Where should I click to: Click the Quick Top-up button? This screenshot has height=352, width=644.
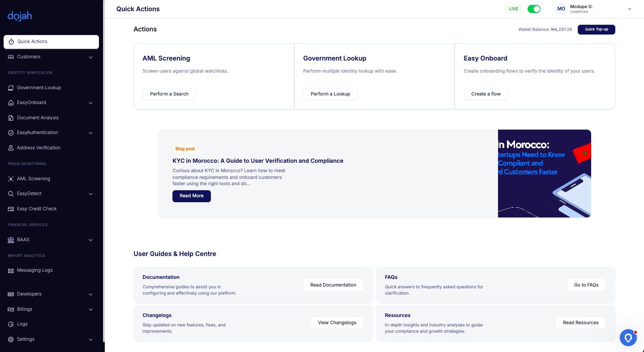tap(596, 30)
